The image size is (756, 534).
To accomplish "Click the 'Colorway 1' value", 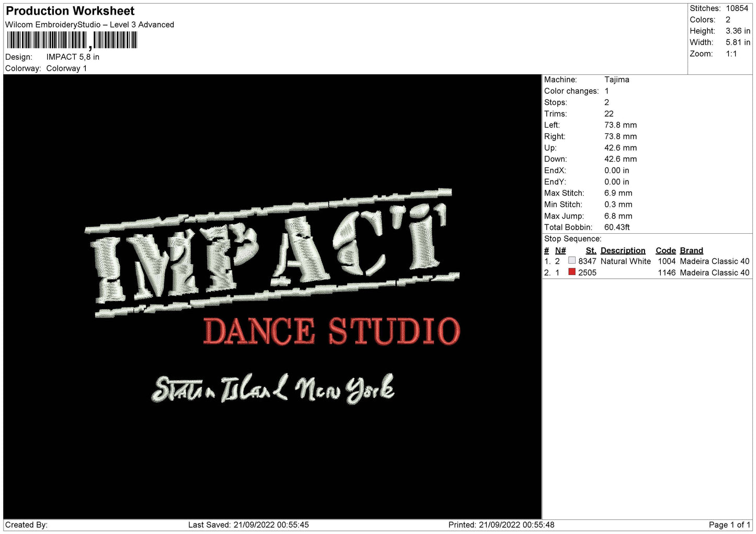I will (66, 69).
